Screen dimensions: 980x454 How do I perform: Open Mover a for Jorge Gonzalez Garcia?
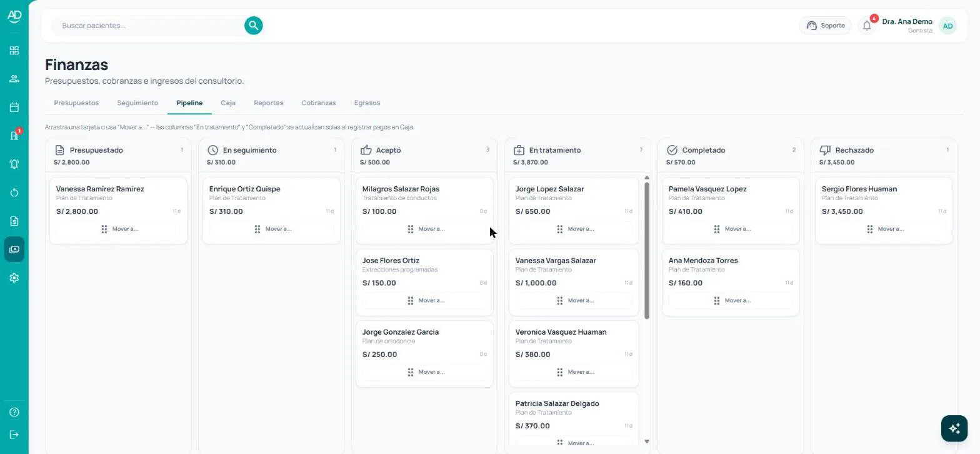point(424,372)
